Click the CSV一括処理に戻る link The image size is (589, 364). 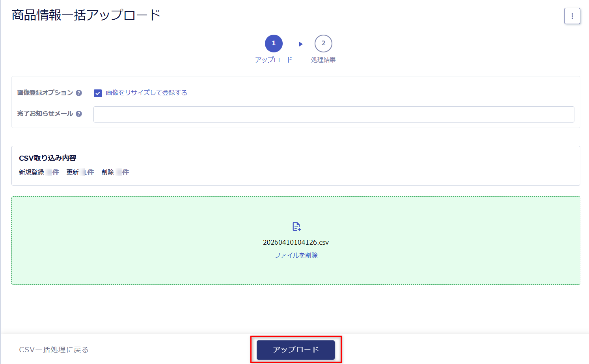[54, 349]
